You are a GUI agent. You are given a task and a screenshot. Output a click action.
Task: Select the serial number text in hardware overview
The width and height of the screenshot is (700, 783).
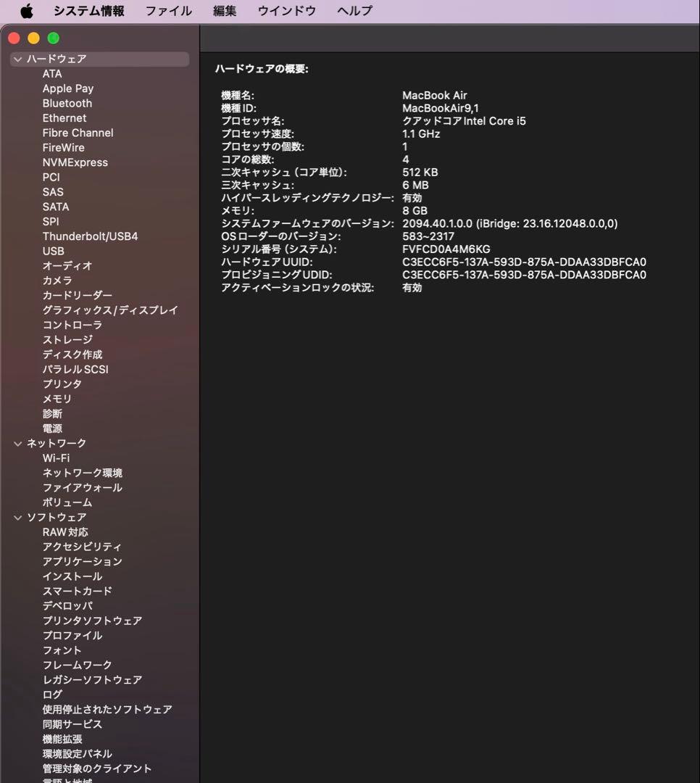pyautogui.click(x=449, y=249)
